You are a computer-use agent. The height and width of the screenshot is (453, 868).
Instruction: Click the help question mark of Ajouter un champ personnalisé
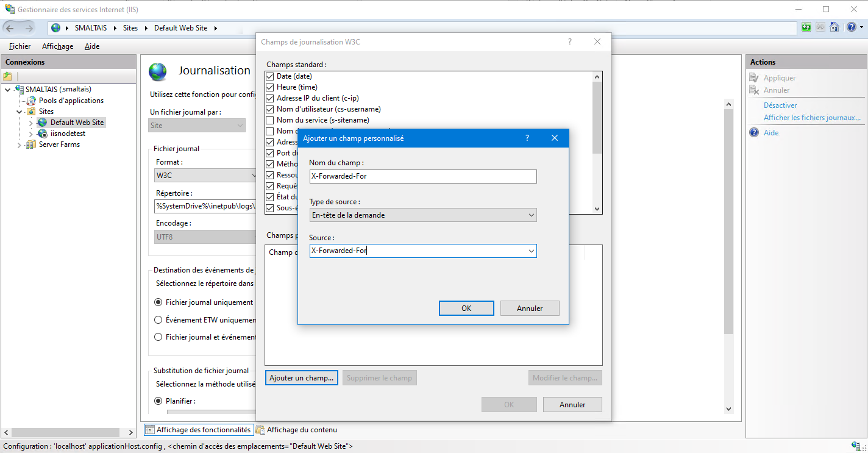pyautogui.click(x=527, y=138)
